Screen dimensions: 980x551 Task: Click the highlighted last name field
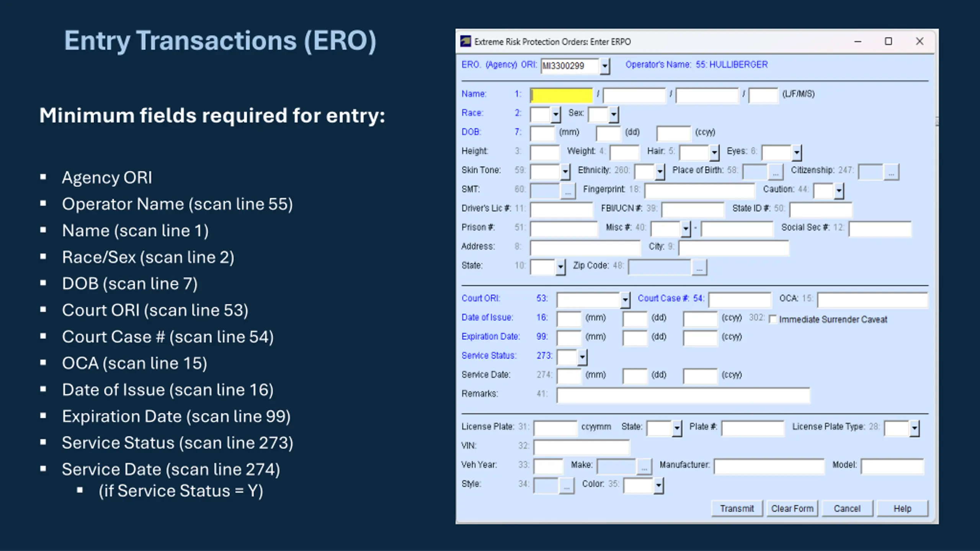(x=562, y=96)
